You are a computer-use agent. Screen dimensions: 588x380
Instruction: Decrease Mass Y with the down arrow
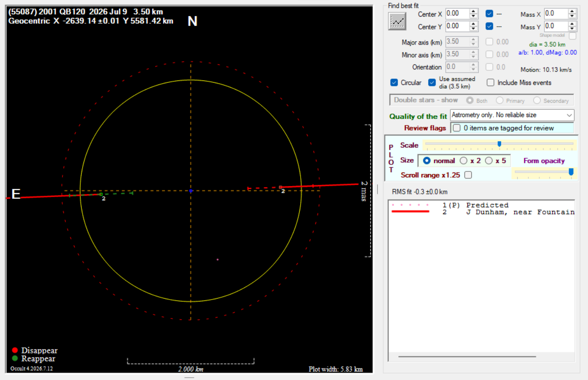[x=572, y=29]
